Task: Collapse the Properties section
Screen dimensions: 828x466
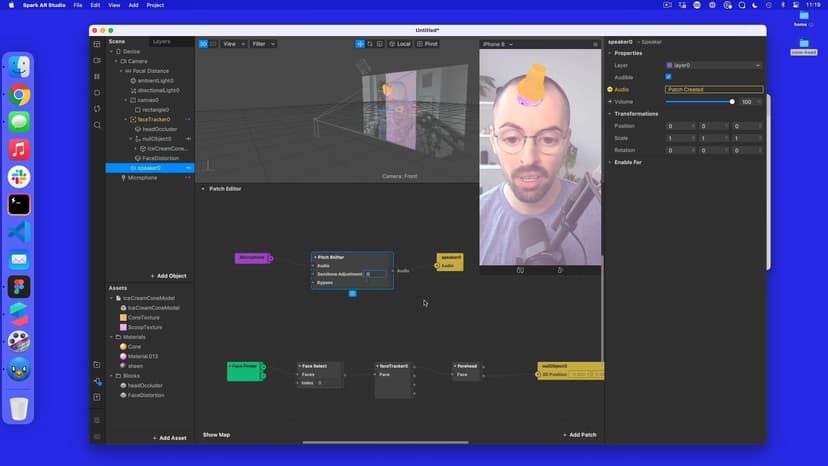Action: (x=610, y=53)
